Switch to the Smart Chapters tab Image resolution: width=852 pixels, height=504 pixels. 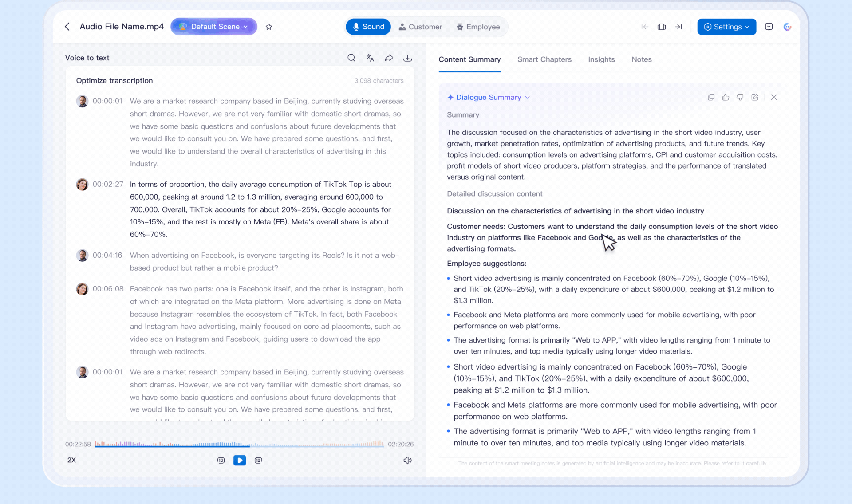(544, 59)
